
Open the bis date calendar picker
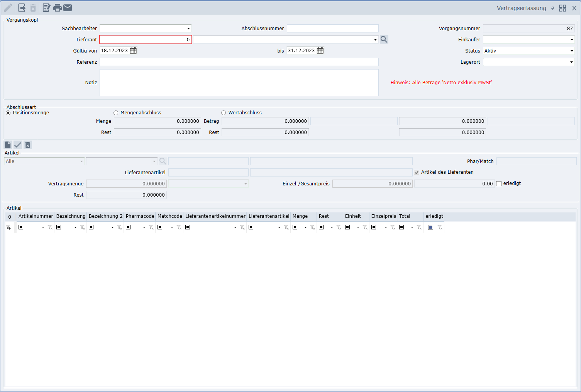[320, 51]
